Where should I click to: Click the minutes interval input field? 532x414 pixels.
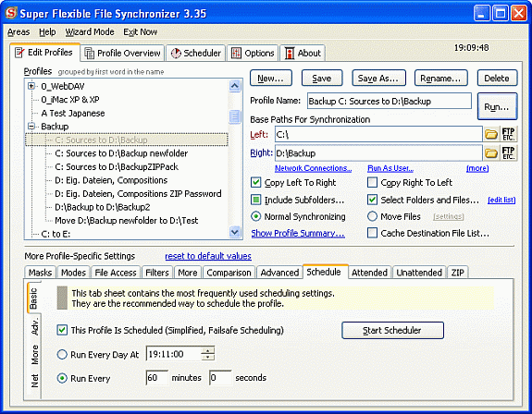[156, 378]
